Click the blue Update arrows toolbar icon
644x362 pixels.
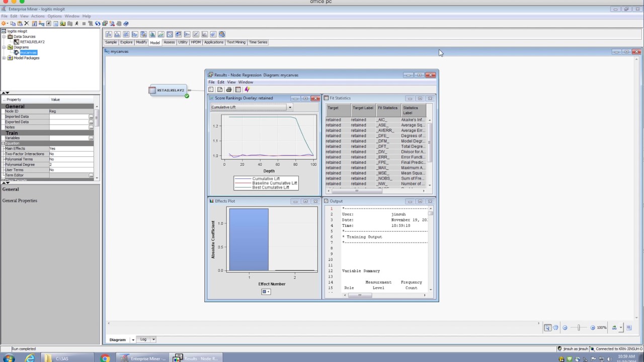coord(98,23)
